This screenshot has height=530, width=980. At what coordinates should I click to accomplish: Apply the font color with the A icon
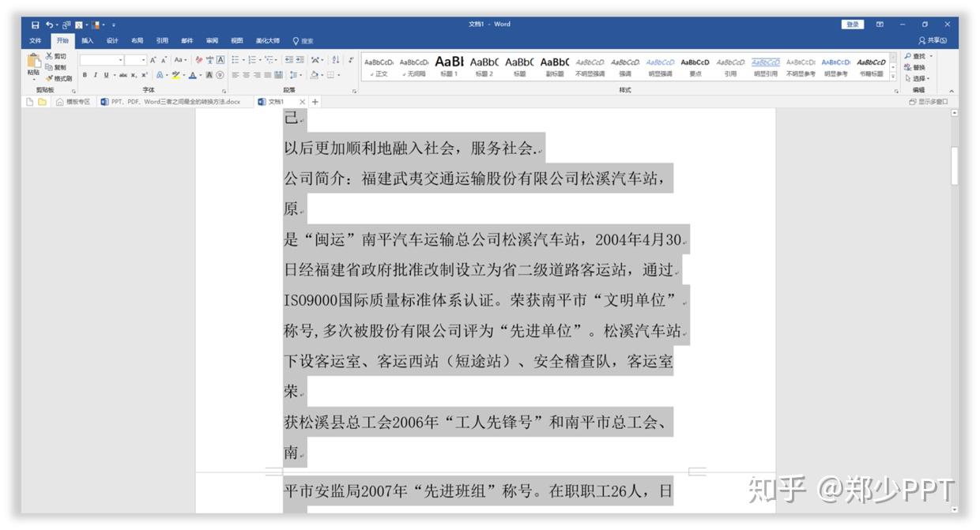(x=192, y=75)
